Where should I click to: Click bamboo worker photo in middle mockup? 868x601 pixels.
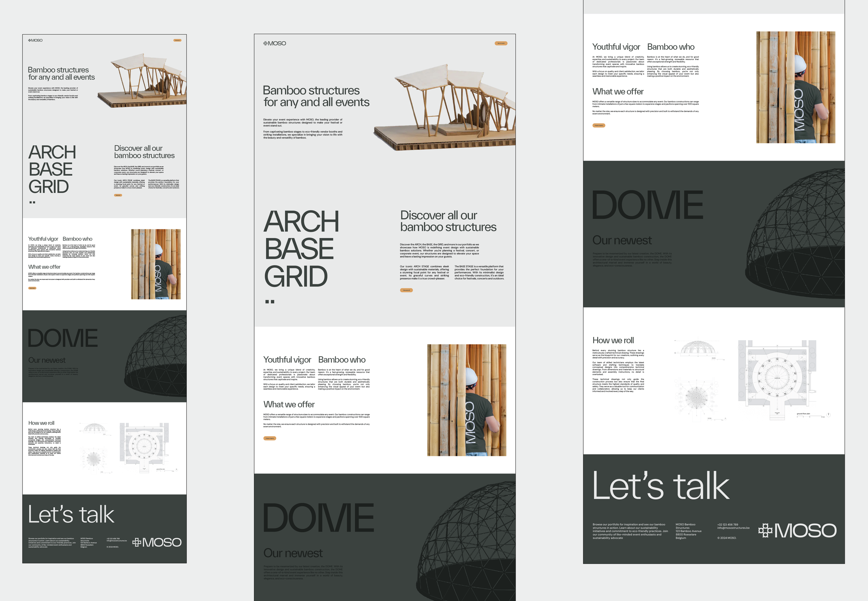click(467, 400)
